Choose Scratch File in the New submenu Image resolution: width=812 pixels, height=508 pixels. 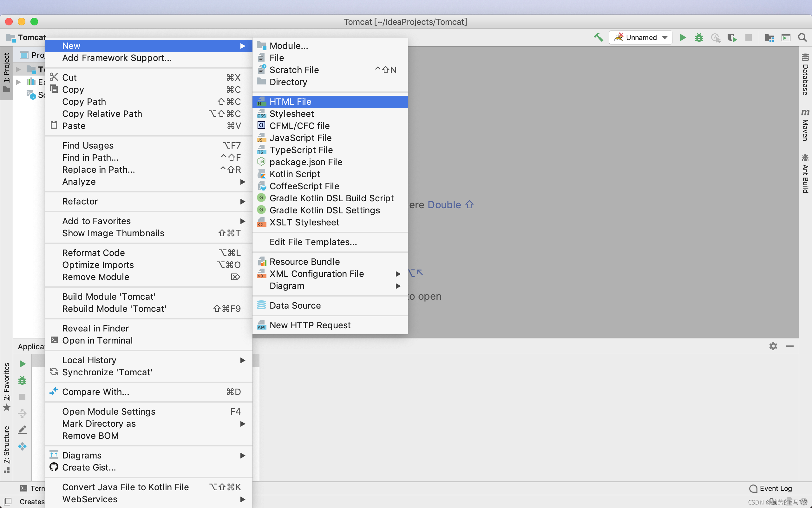330,70
